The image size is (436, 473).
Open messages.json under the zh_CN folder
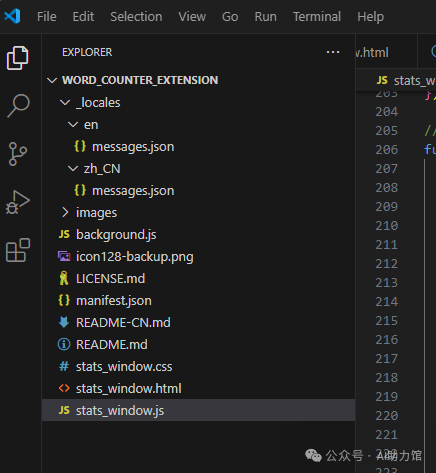133,191
